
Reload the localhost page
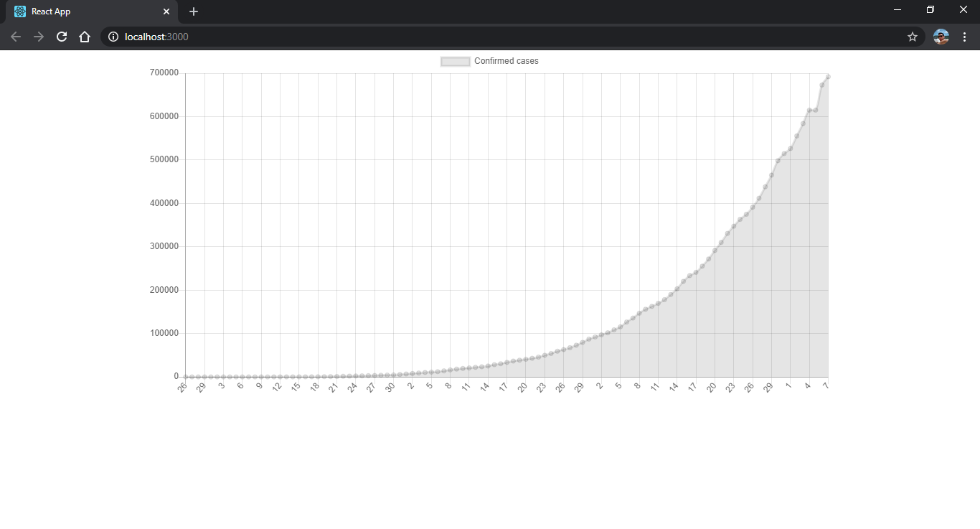tap(62, 37)
